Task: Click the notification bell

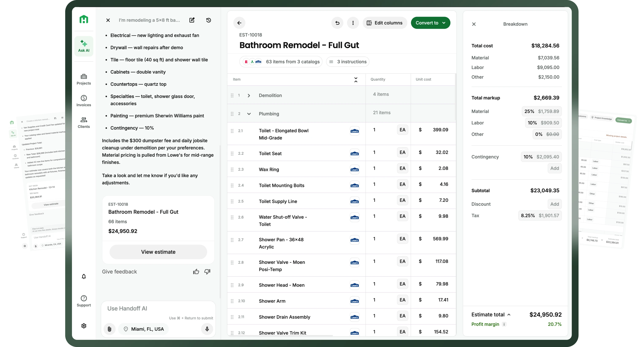Action: (x=84, y=277)
